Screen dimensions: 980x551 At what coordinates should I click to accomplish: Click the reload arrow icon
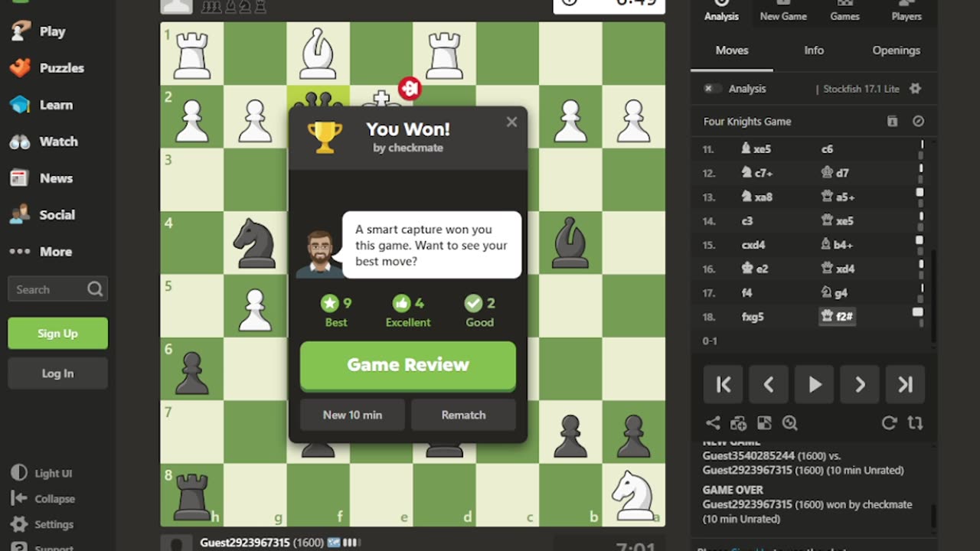click(x=889, y=422)
